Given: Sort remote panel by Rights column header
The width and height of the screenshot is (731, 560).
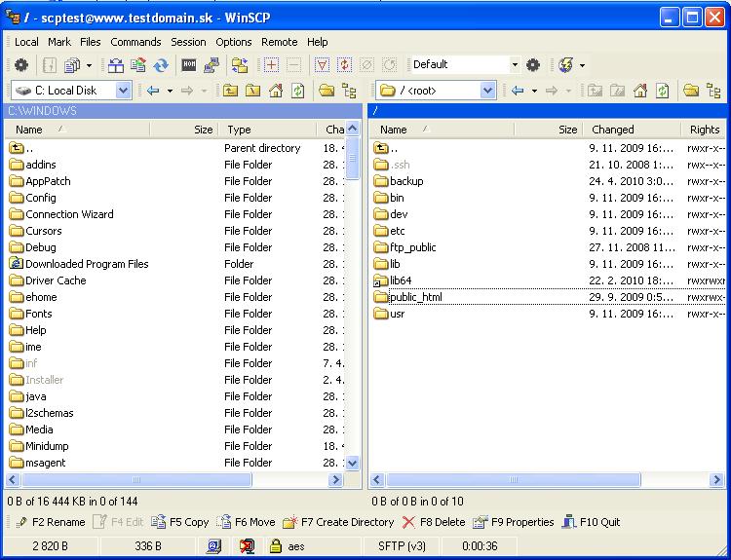Looking at the screenshot, I should (704, 130).
